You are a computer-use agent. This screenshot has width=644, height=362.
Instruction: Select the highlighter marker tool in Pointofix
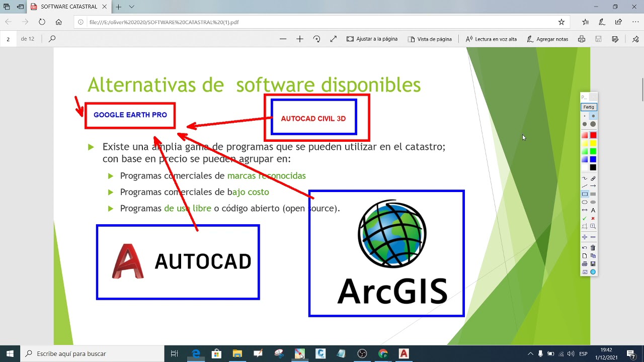(593, 178)
